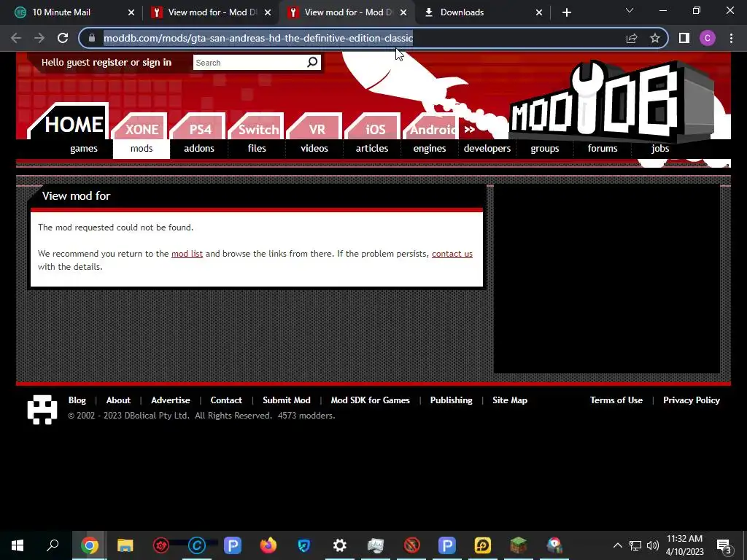
Task: Open the Windows Start menu
Action: 18,545
